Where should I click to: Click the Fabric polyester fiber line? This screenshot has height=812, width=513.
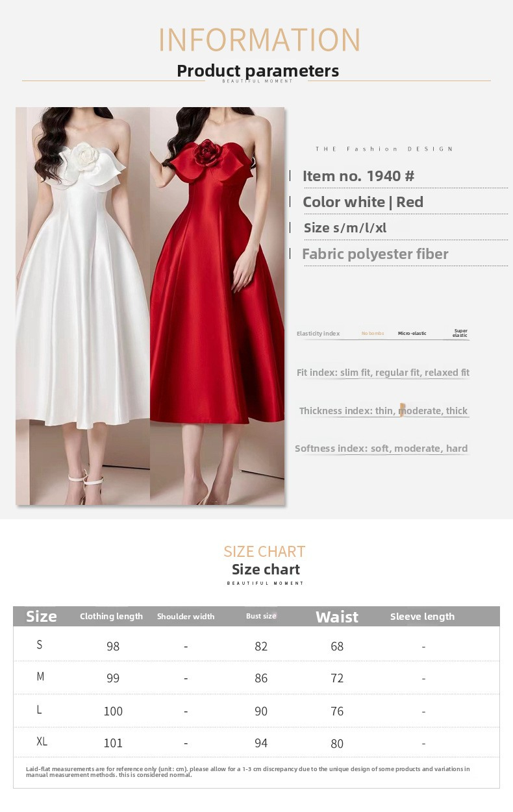(x=375, y=254)
